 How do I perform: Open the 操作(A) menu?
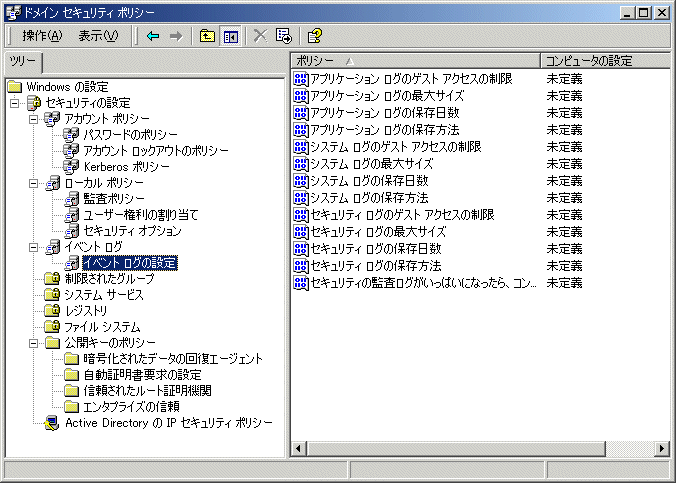coord(42,36)
